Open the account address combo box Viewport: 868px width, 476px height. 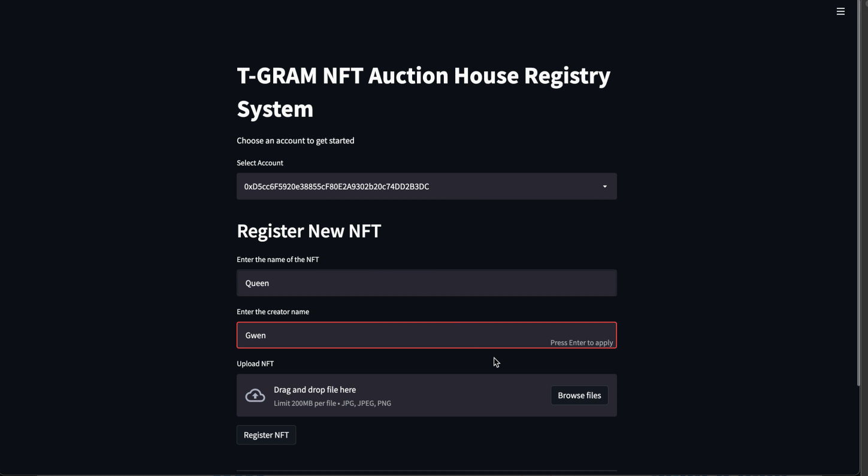tap(427, 186)
